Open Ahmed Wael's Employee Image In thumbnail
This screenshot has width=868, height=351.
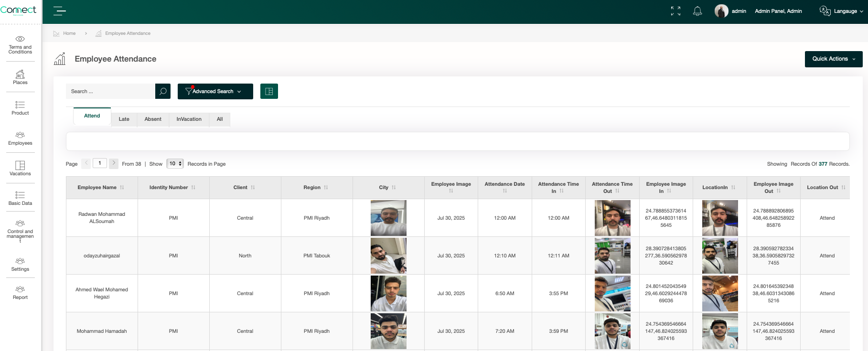point(612,293)
